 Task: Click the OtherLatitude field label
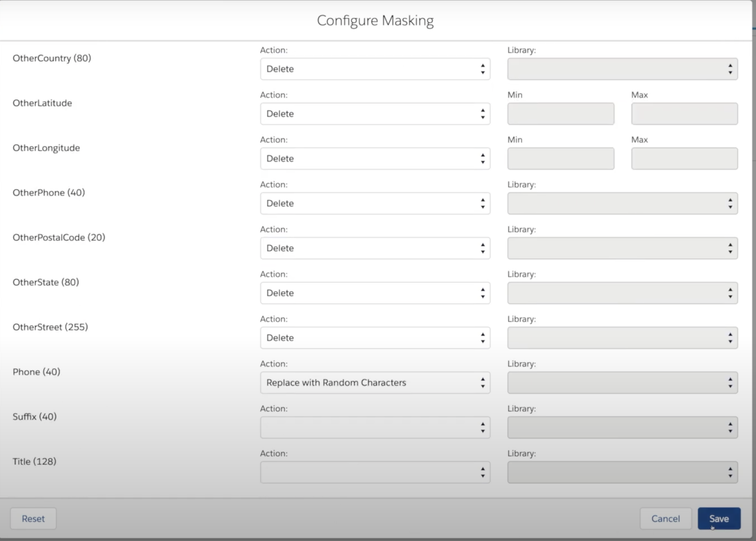tap(42, 103)
